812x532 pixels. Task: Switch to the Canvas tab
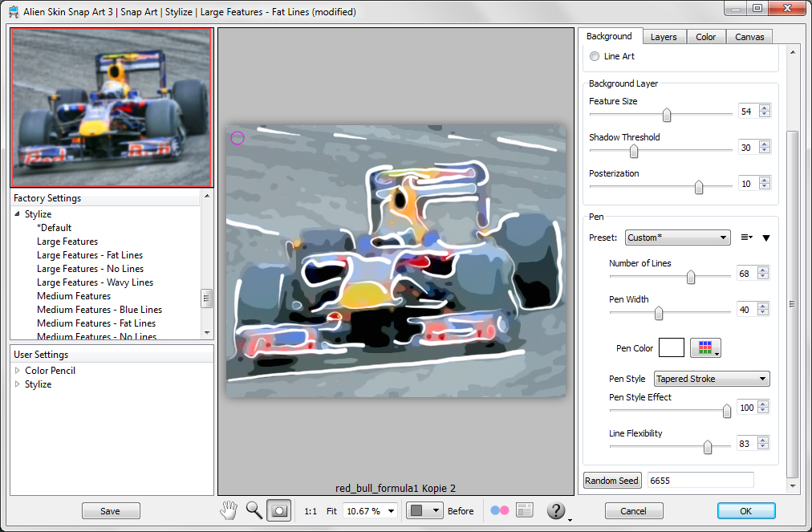(x=749, y=37)
